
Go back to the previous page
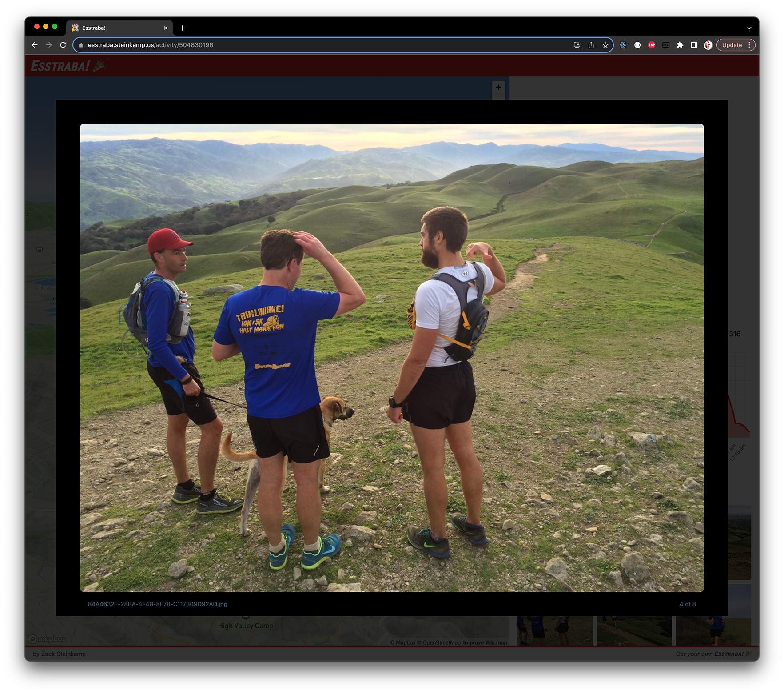(35, 45)
